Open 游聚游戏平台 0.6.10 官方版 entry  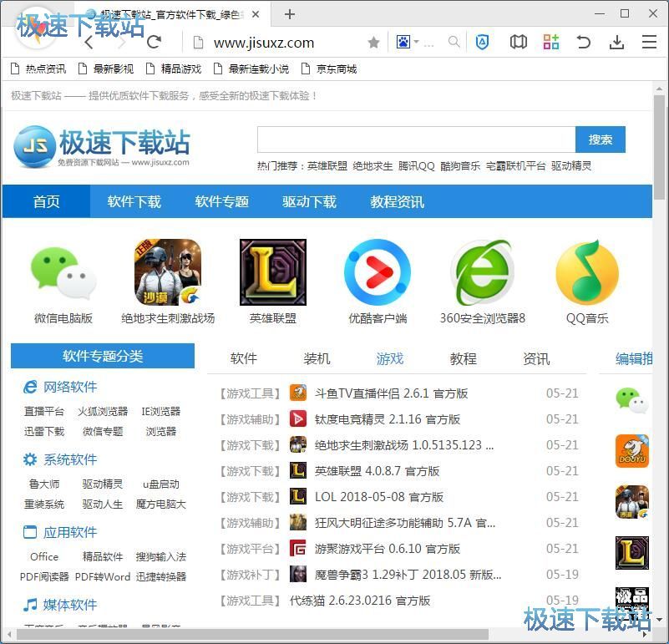(388, 549)
